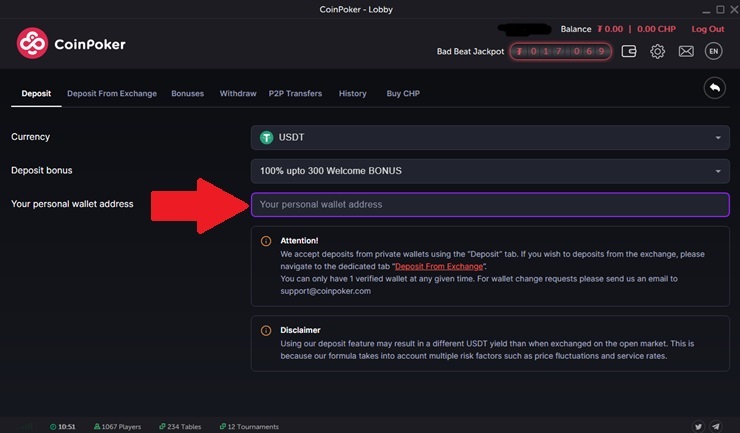This screenshot has height=433, width=740.
Task: Click the Attention info icon
Action: pyautogui.click(x=266, y=241)
